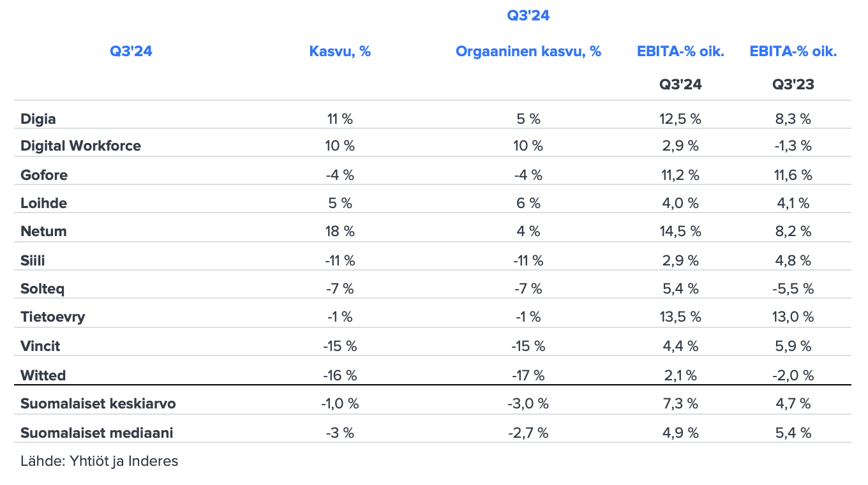Click the "Lähde: Yhtiöt ja Inderes" source note
This screenshot has height=485, width=868.
(99, 461)
